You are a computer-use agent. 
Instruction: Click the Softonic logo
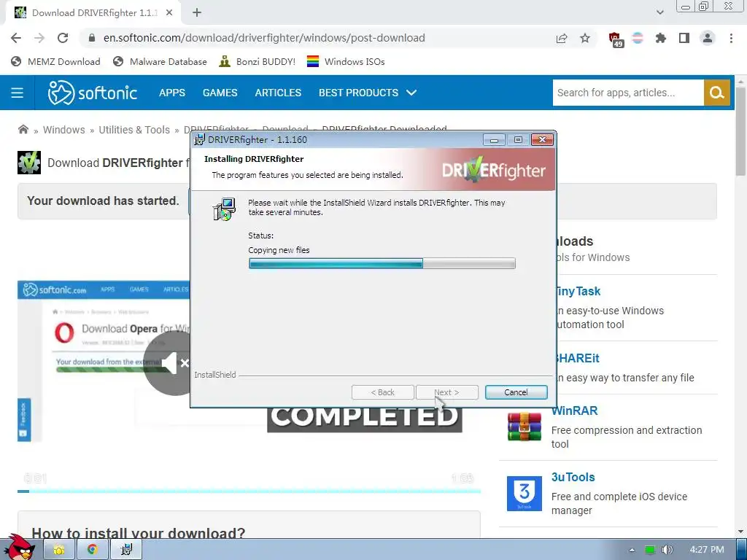(93, 93)
